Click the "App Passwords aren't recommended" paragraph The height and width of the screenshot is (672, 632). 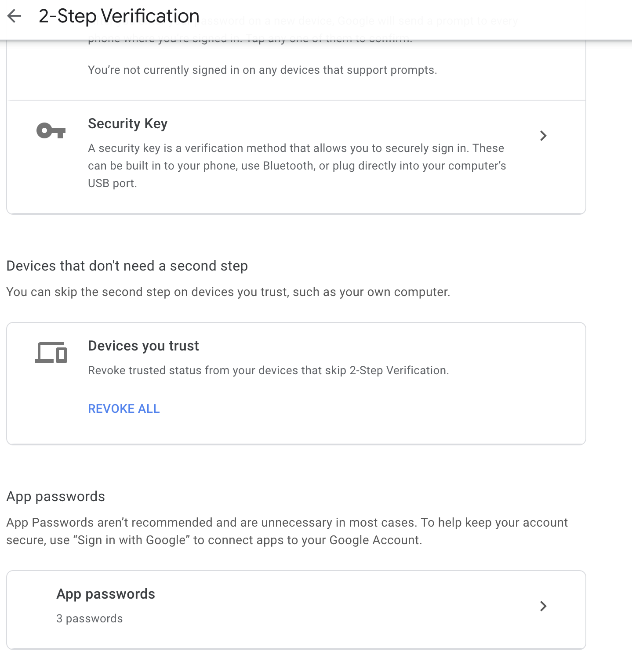(287, 531)
